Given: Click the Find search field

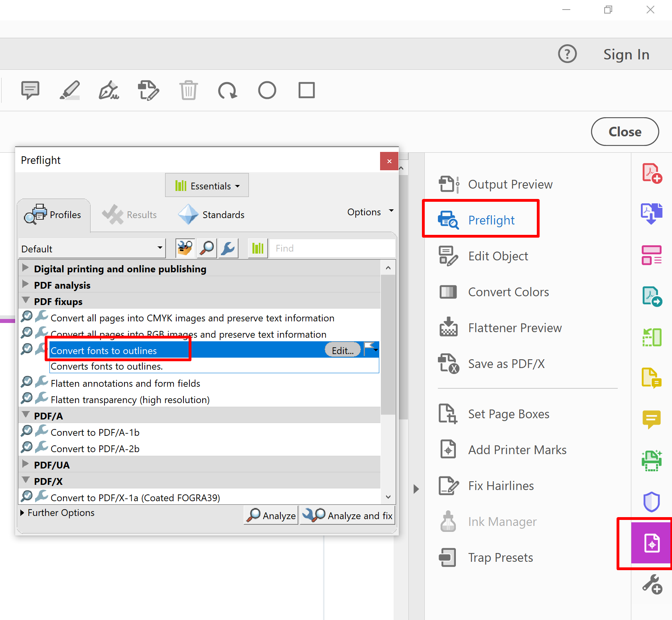Looking at the screenshot, I should pyautogui.click(x=332, y=248).
